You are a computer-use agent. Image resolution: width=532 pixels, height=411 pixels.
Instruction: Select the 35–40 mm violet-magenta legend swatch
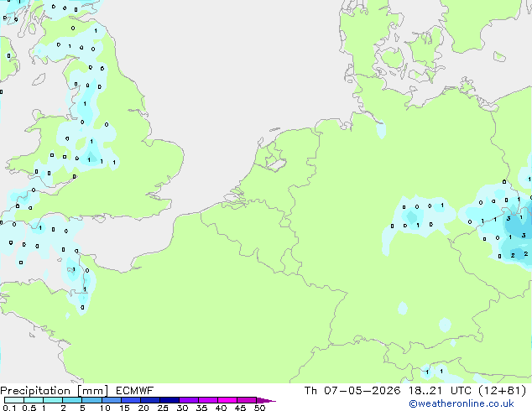tap(207, 400)
